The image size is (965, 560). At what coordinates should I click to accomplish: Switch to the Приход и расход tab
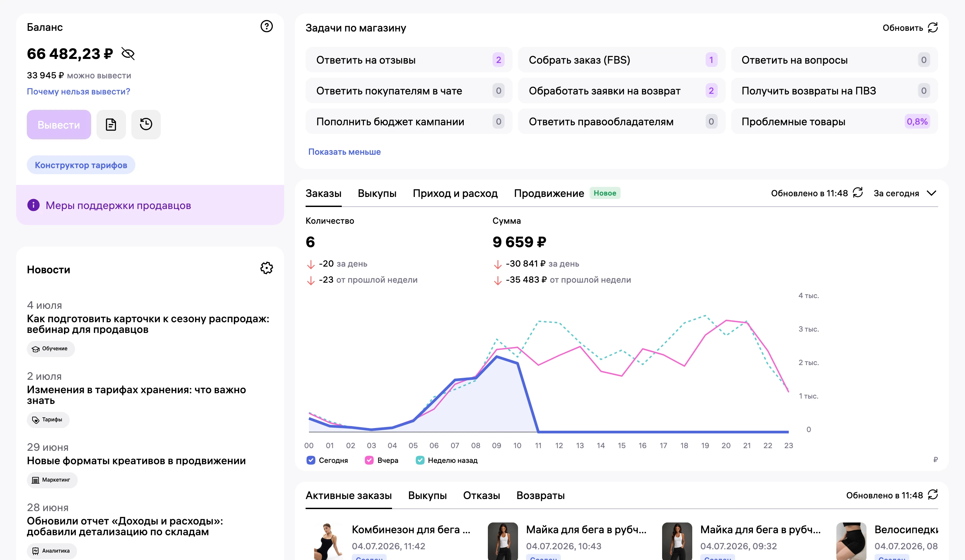pos(455,193)
